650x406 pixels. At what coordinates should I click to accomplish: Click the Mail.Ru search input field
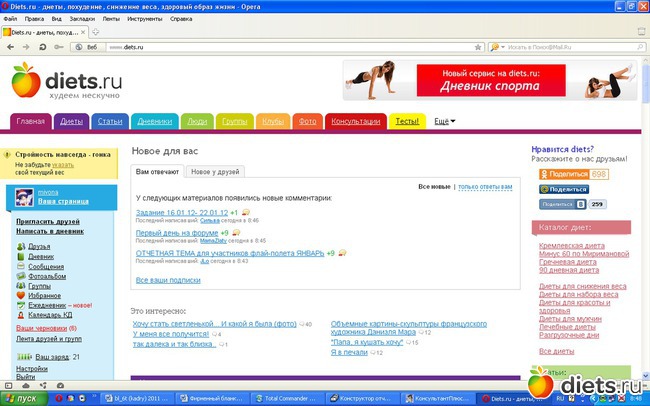point(568,46)
